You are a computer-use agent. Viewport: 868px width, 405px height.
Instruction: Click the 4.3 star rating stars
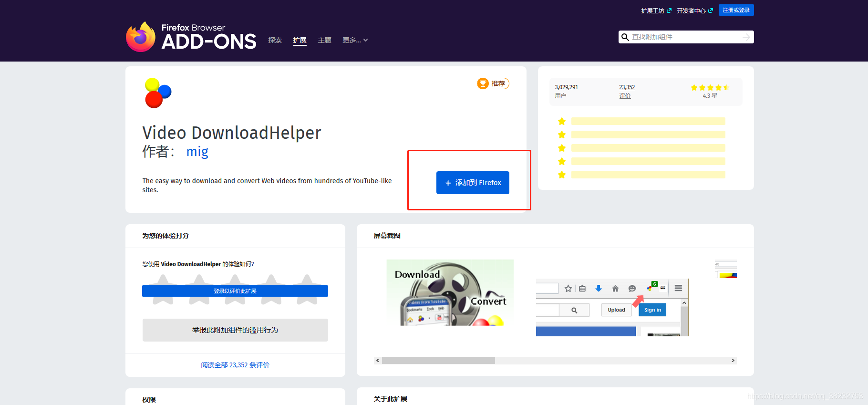tap(710, 88)
